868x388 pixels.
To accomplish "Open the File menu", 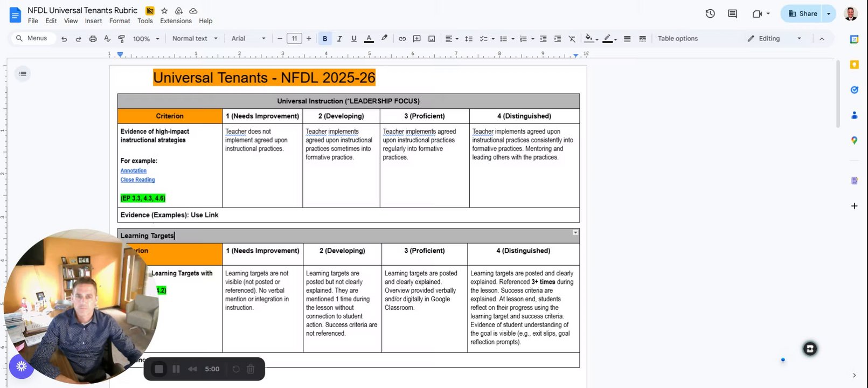I will 33,21.
